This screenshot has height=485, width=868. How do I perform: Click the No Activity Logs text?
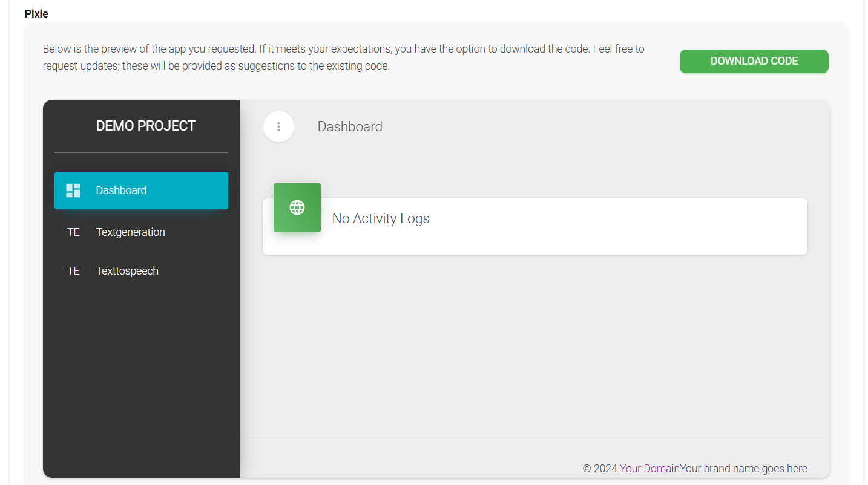tap(381, 219)
